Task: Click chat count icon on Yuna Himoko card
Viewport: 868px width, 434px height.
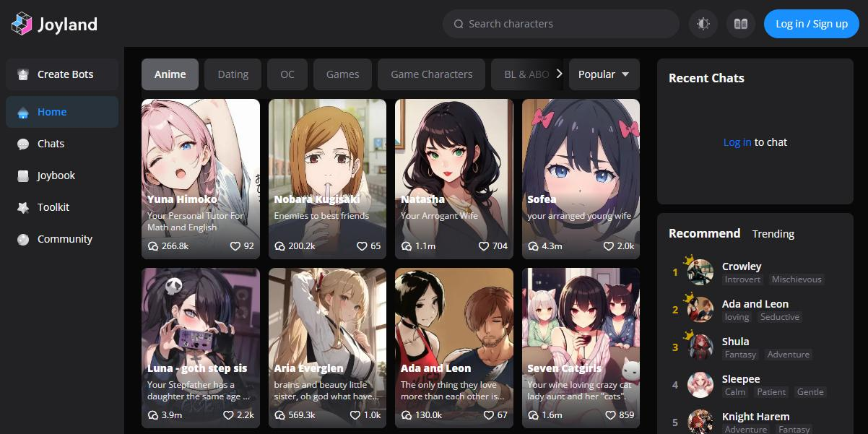Action: tap(153, 246)
